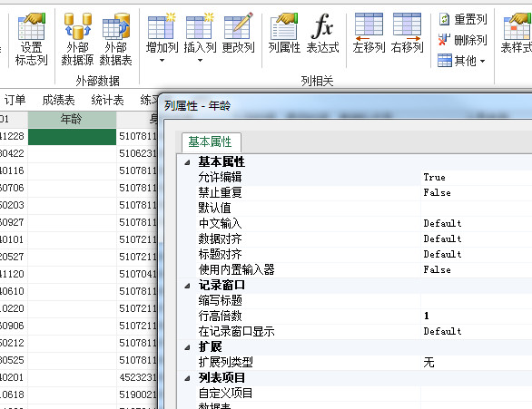Click the 更改列 pencil icon
532x409 pixels.
tap(239, 26)
